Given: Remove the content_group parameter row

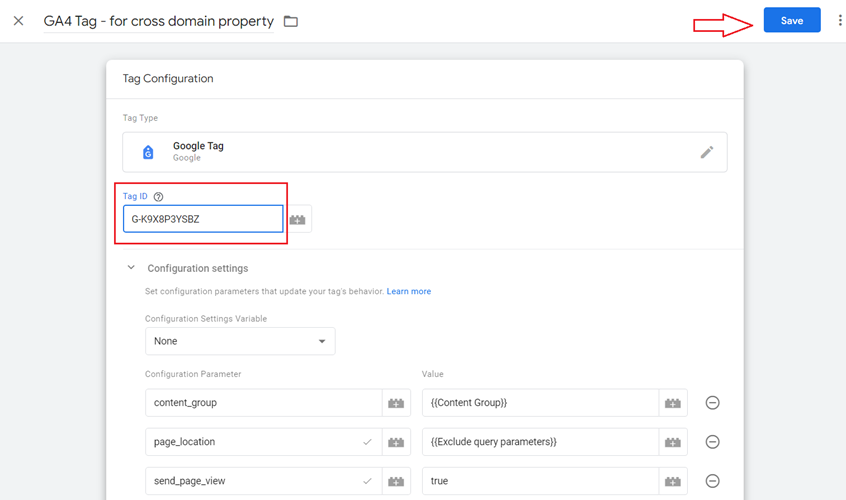Looking at the screenshot, I should (712, 403).
